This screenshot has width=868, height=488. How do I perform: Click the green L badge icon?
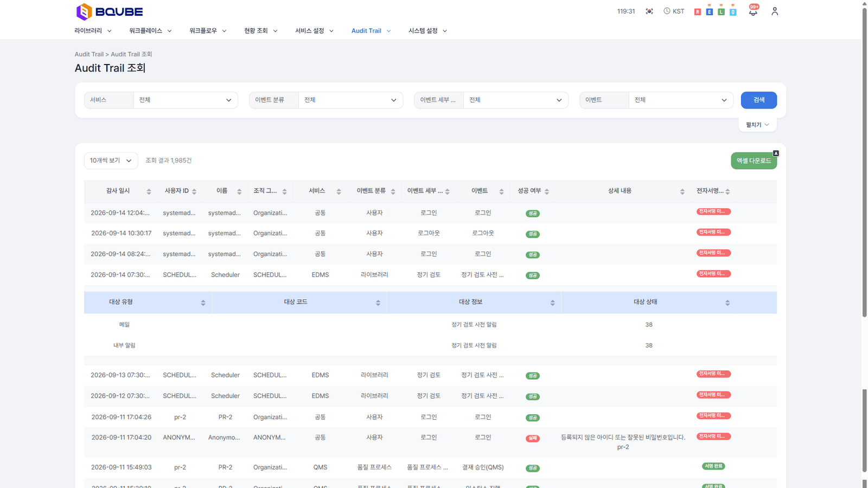pyautogui.click(x=722, y=11)
